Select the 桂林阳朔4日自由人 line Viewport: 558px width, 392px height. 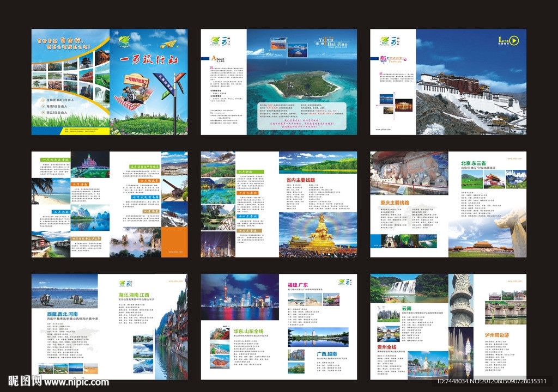coord(60,100)
